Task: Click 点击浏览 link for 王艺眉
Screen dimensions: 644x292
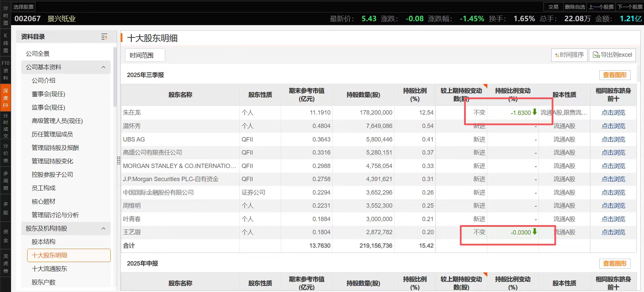Action: [613, 232]
